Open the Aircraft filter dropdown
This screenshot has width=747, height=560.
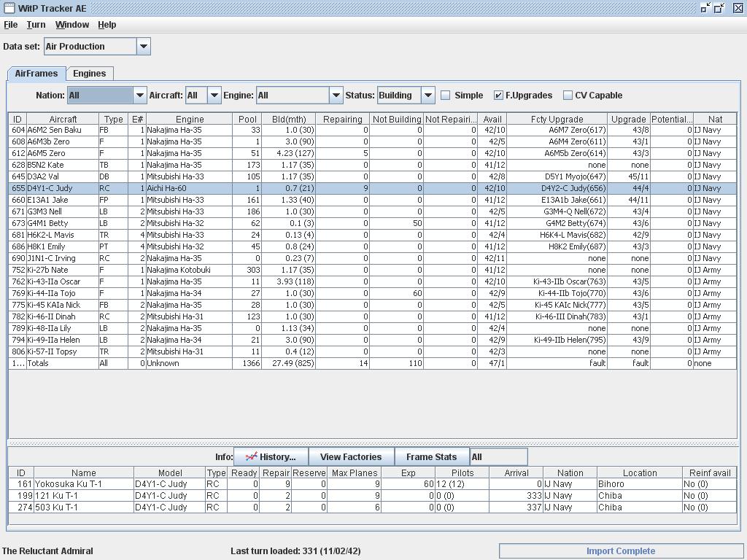pos(214,96)
